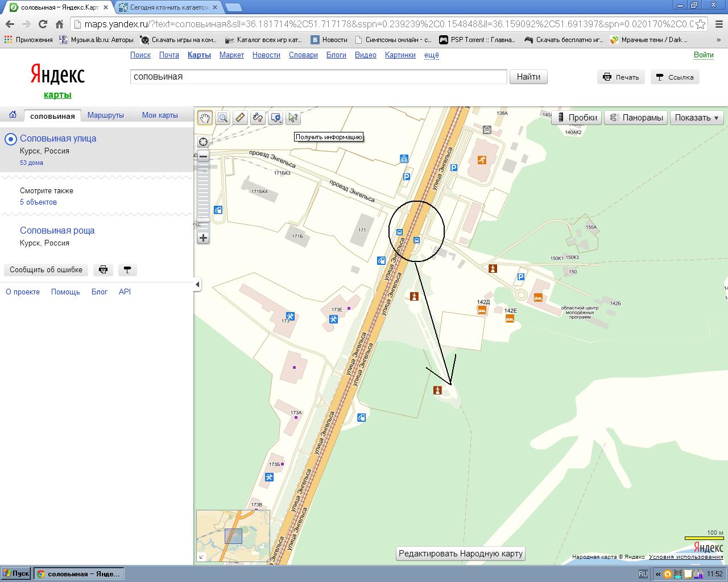Click the route drawing tool icon

click(258, 118)
